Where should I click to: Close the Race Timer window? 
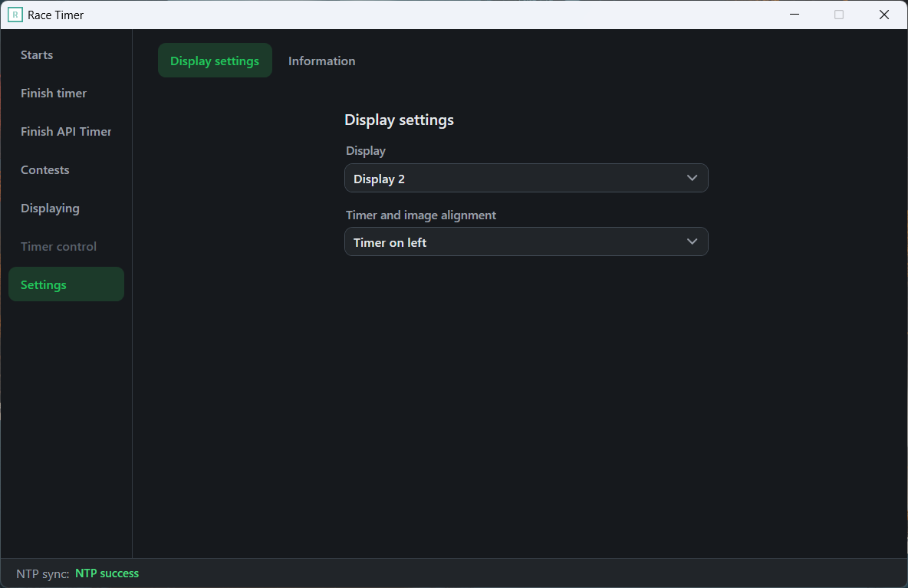[x=883, y=15]
